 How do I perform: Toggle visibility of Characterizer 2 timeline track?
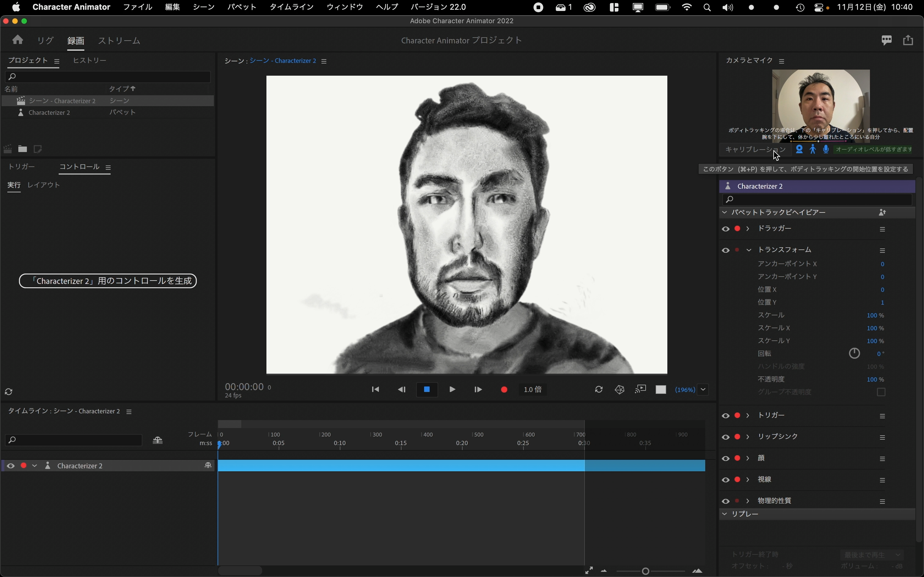click(11, 466)
